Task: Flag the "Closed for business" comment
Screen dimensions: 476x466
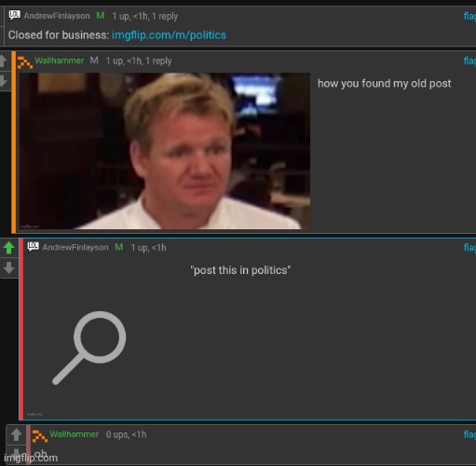Action: click(469, 16)
